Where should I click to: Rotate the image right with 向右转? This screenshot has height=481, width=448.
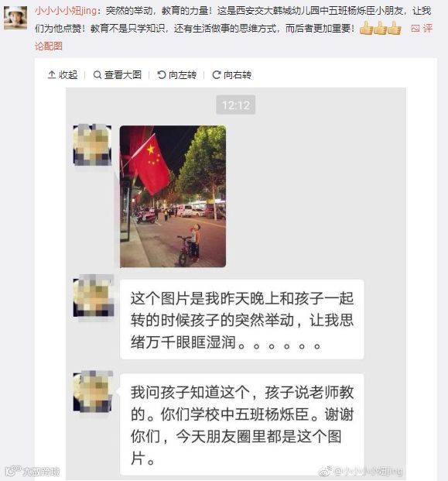(x=238, y=75)
